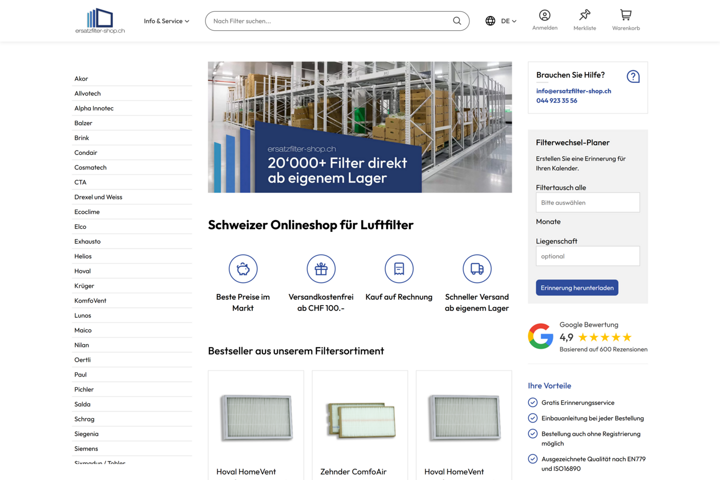Click the Google logo rating icon
Image resolution: width=720 pixels, height=480 pixels.
coord(540,336)
